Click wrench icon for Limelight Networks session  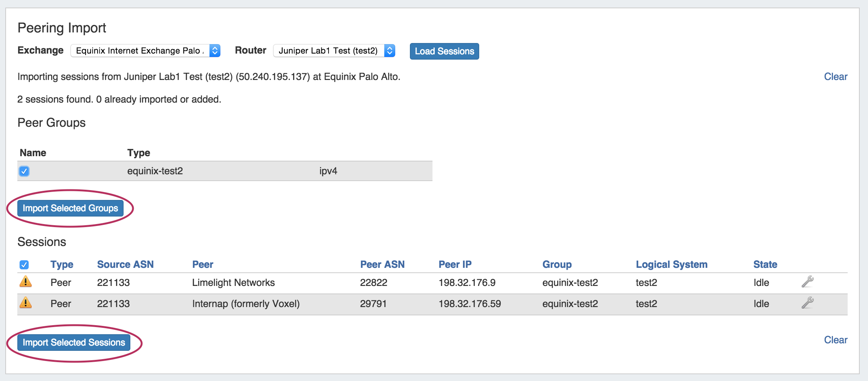807,282
